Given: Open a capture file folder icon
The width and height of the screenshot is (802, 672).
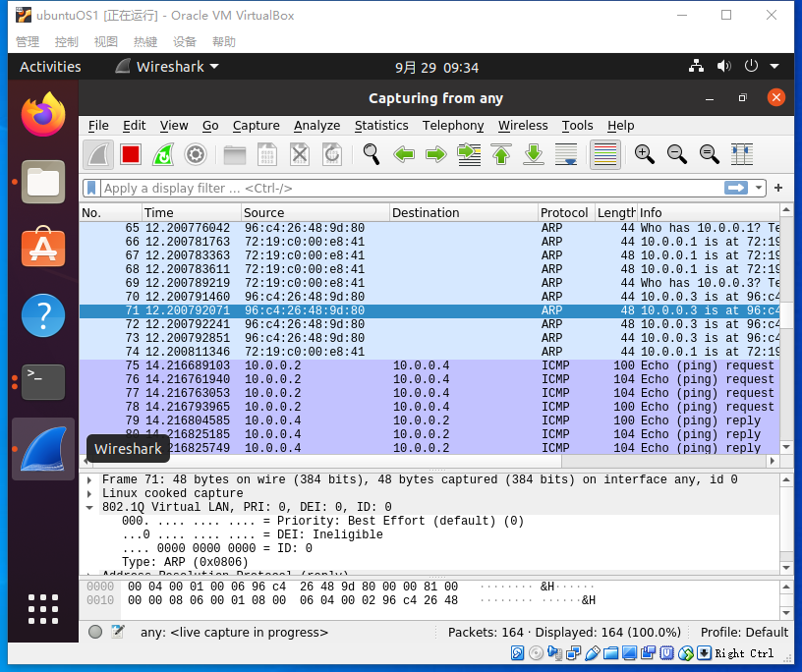Looking at the screenshot, I should coord(235,154).
